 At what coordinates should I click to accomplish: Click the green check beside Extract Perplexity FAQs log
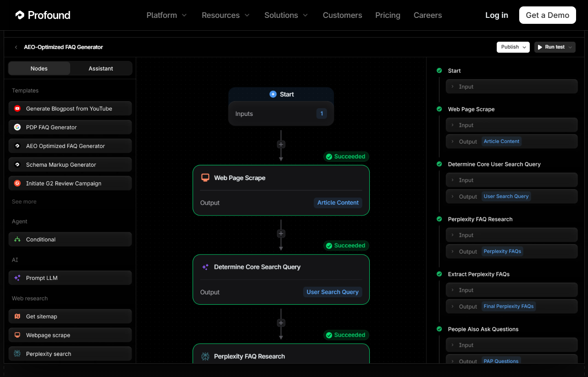tap(439, 274)
